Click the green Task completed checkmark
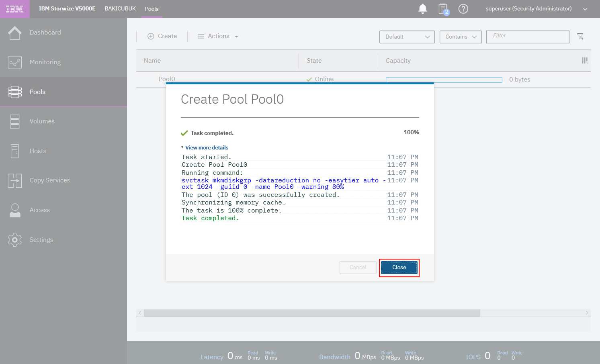600x364 pixels. (184, 133)
